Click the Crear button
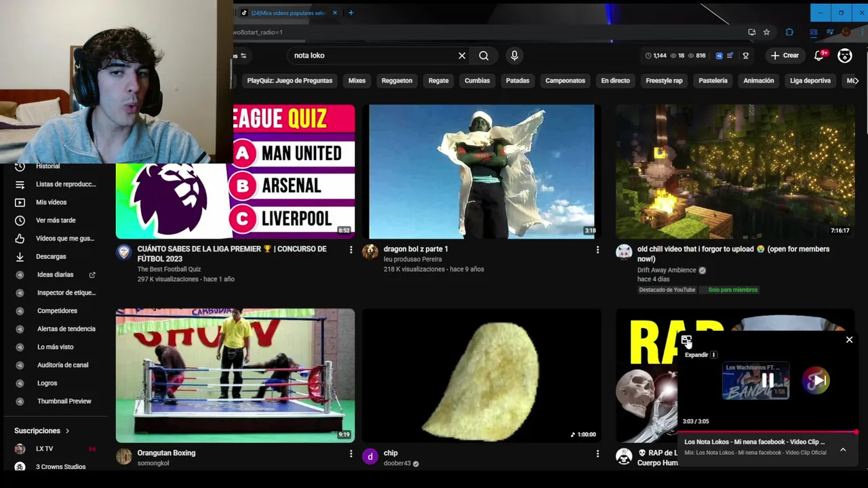 click(785, 56)
